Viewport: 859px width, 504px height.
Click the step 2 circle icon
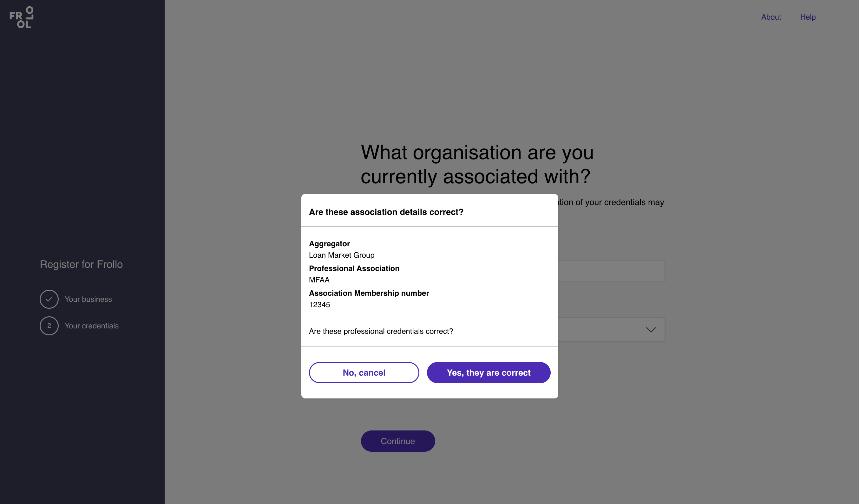point(49,326)
